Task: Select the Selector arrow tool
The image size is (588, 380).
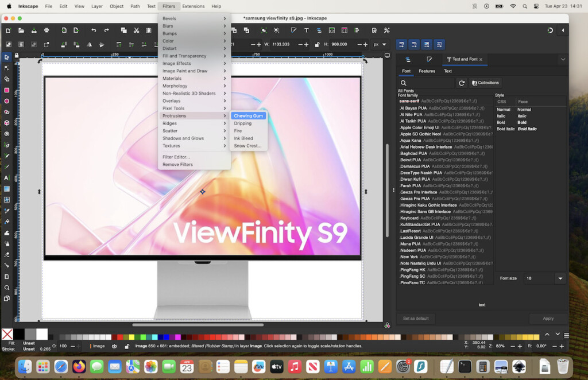Action: [x=7, y=57]
